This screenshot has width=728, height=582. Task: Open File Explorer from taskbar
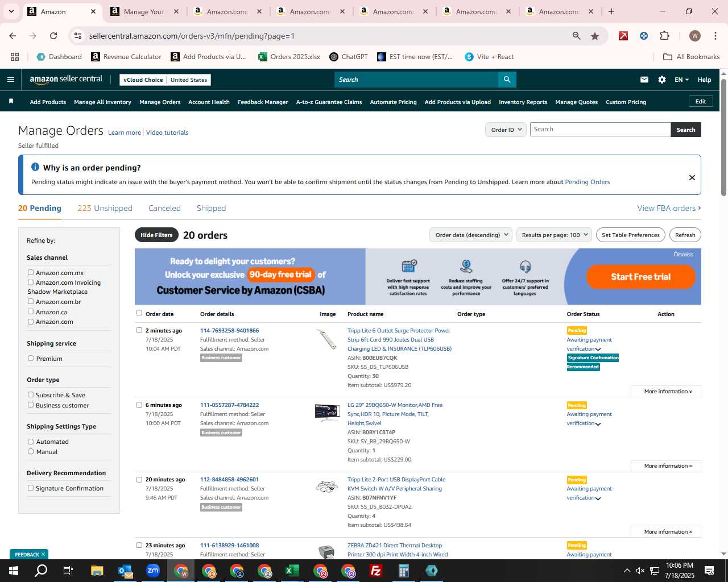pos(97,571)
